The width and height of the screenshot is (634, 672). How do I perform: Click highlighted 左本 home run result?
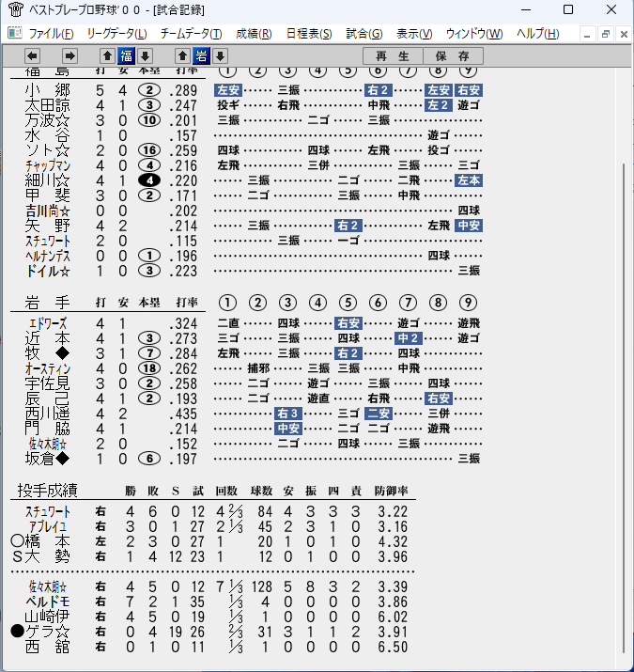(x=468, y=180)
